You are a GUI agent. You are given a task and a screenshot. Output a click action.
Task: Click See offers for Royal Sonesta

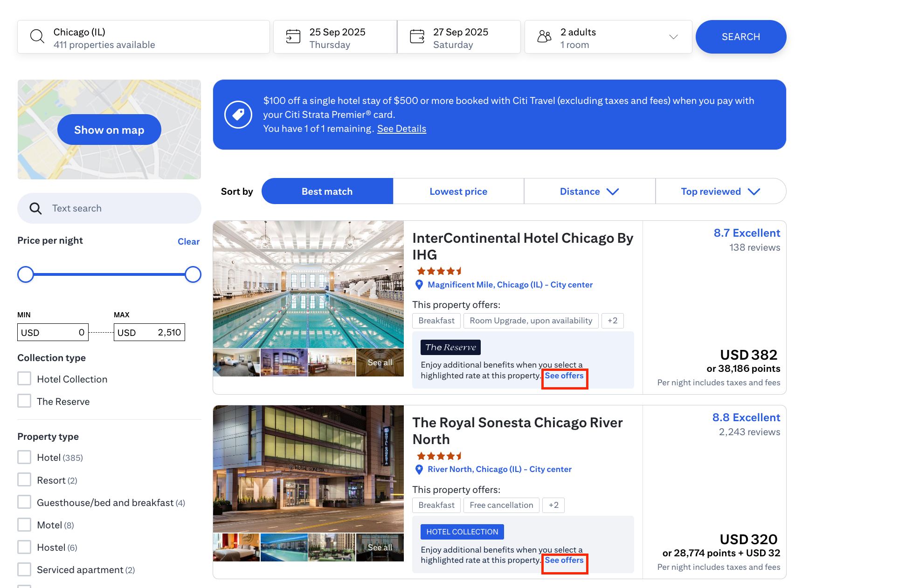tap(564, 560)
